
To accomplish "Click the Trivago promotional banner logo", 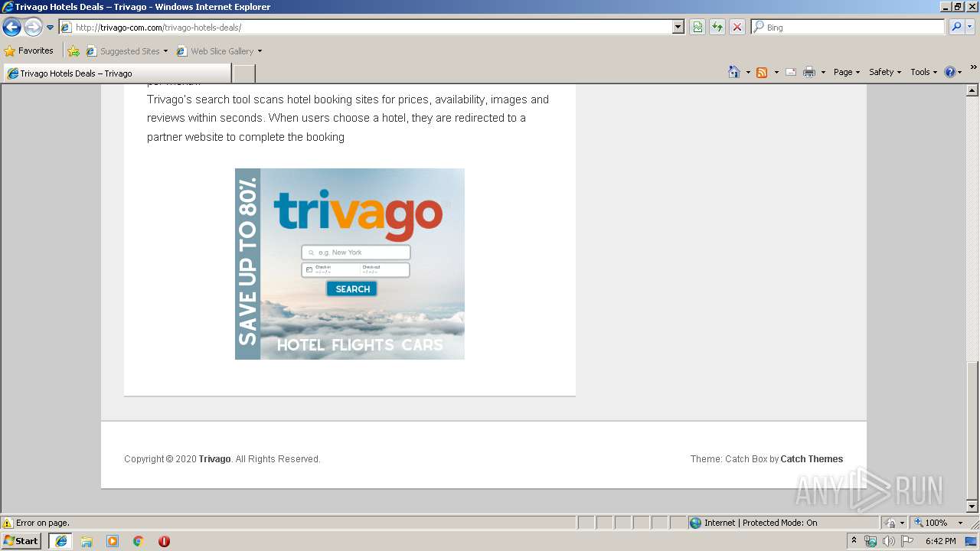I will (358, 215).
